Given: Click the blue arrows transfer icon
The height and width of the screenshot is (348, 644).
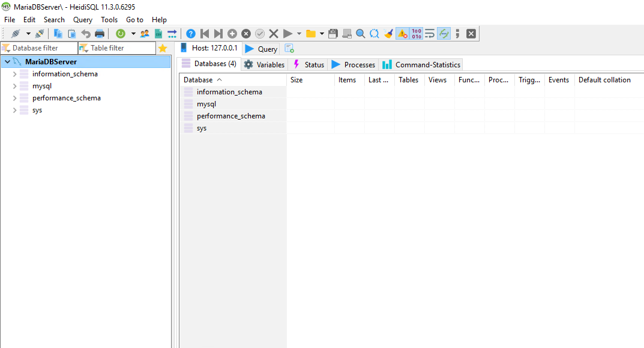Looking at the screenshot, I should pos(172,34).
